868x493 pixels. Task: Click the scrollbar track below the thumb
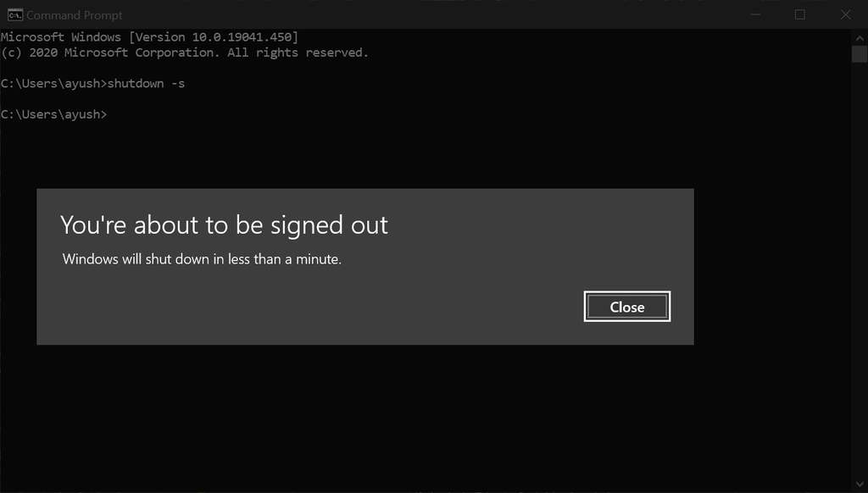(860, 270)
